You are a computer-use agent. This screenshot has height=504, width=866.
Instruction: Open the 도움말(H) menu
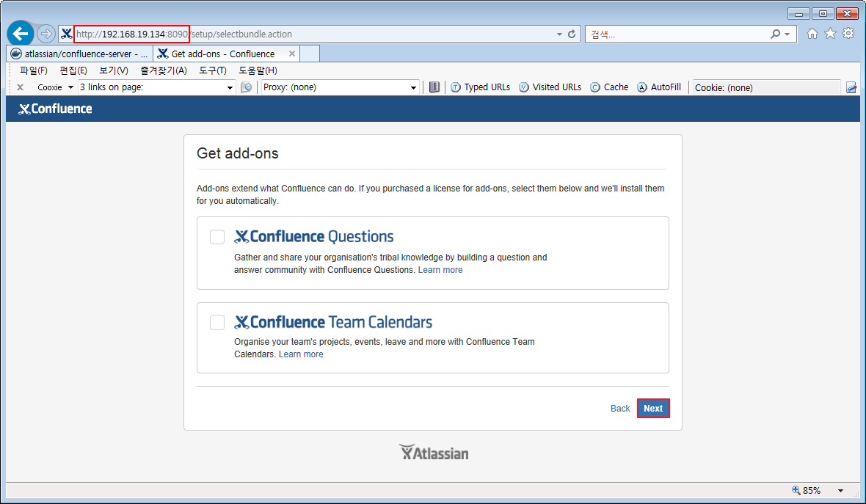pos(258,70)
